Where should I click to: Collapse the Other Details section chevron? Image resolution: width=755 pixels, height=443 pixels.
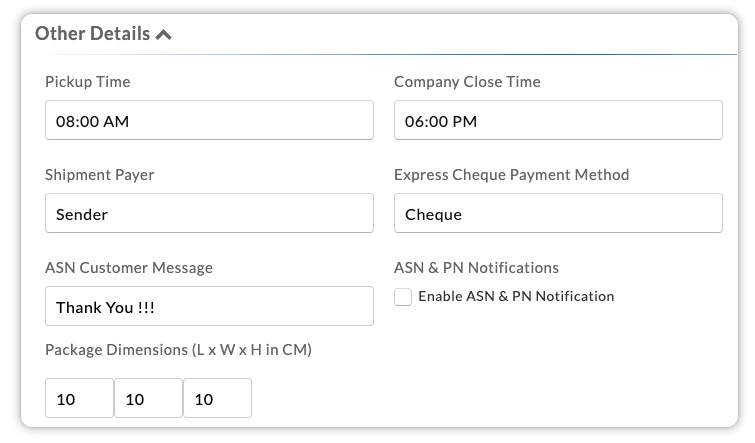(x=164, y=35)
